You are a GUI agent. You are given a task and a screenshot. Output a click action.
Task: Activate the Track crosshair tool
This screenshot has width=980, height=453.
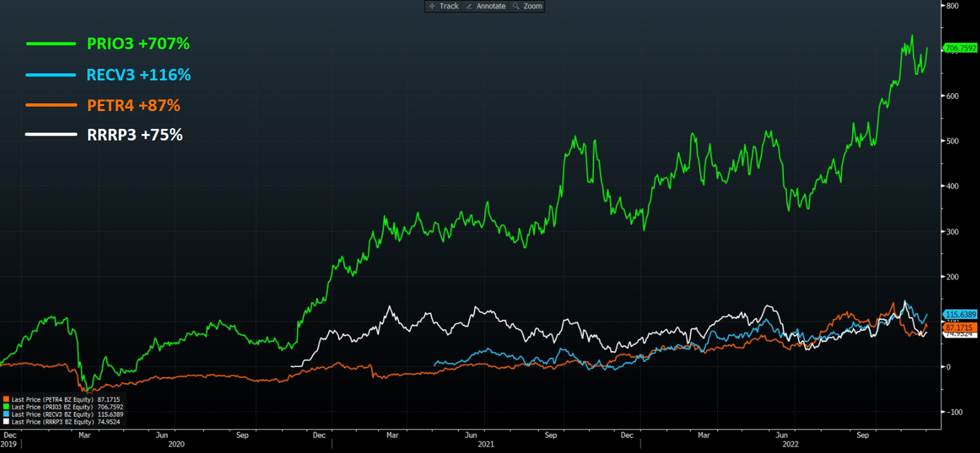click(443, 6)
